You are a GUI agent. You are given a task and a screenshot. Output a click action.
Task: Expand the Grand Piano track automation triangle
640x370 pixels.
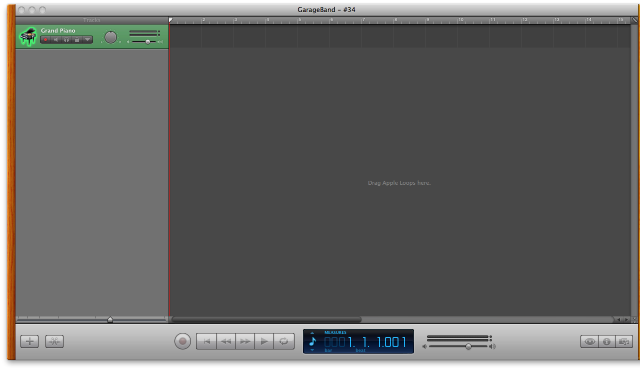pyautogui.click(x=87, y=40)
